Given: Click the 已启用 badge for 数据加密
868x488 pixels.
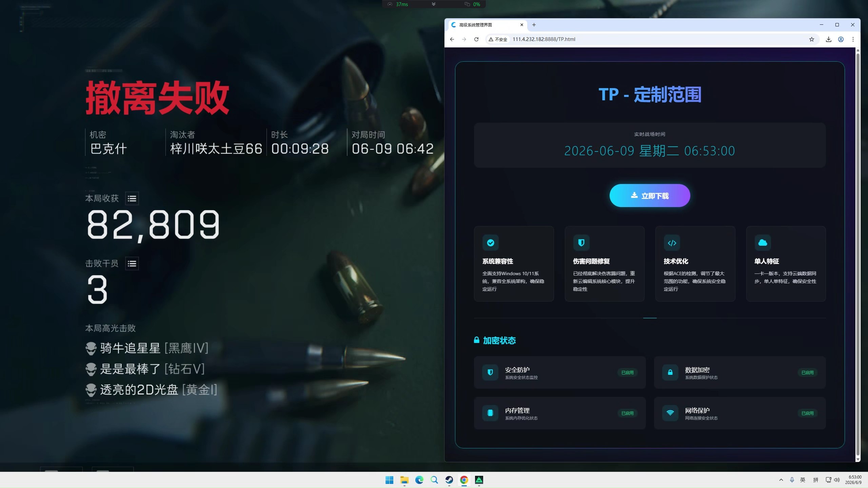Looking at the screenshot, I should (x=807, y=372).
